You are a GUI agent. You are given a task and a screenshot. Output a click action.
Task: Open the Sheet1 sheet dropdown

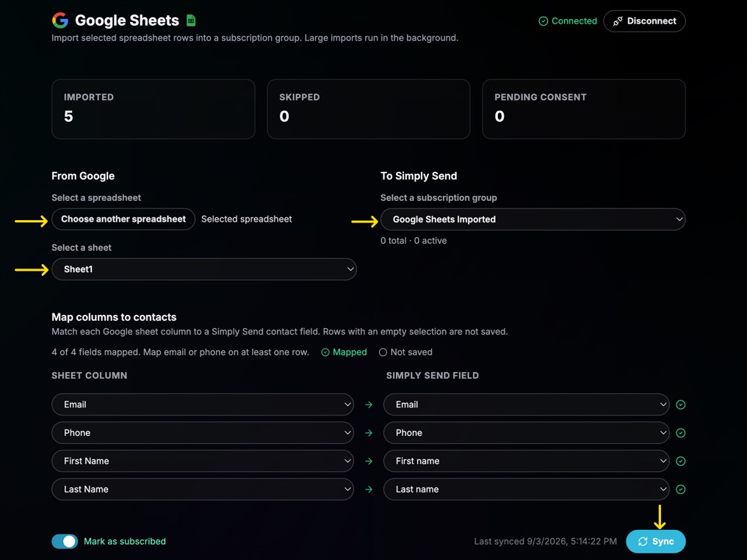[204, 269]
